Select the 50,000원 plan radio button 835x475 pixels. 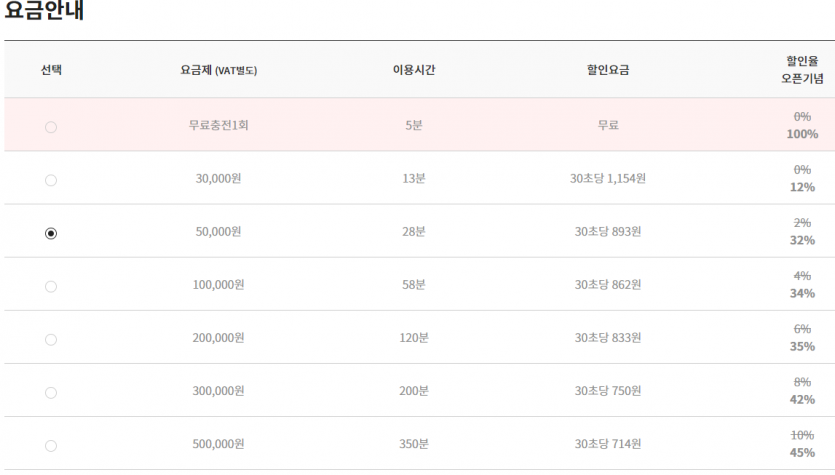(51, 233)
